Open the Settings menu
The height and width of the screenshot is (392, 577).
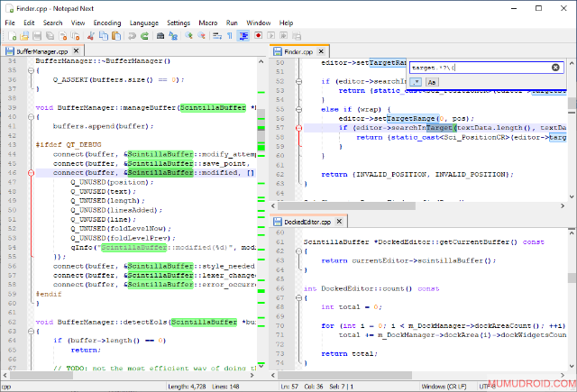tap(179, 23)
